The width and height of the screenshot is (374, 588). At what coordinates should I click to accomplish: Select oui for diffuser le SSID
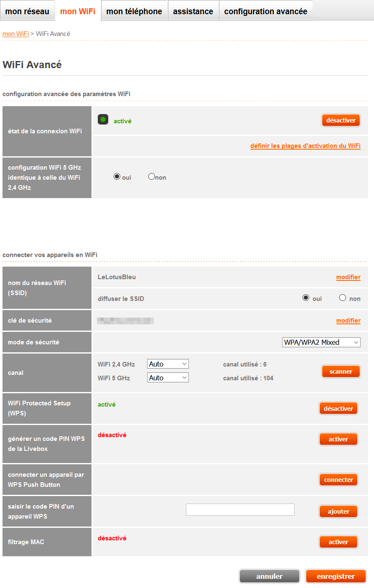305,298
